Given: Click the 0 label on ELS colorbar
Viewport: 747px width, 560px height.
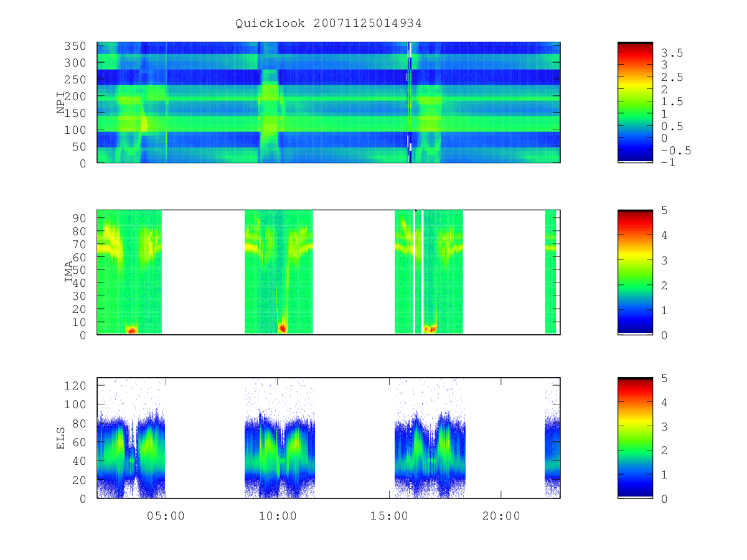Looking at the screenshot, I should pos(664,498).
